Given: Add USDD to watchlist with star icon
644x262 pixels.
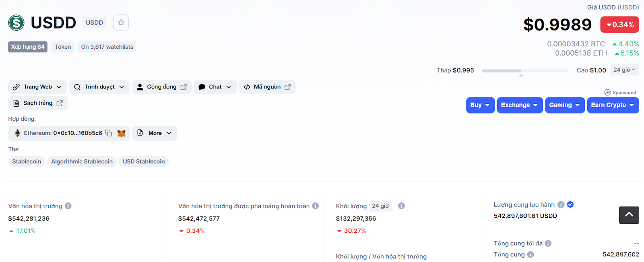Looking at the screenshot, I should (121, 23).
